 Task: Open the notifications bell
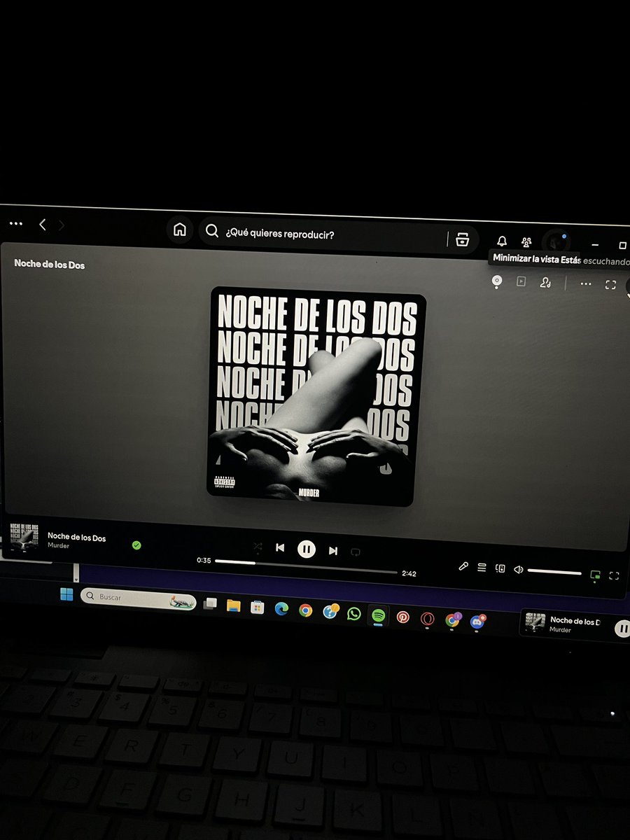[501, 241]
